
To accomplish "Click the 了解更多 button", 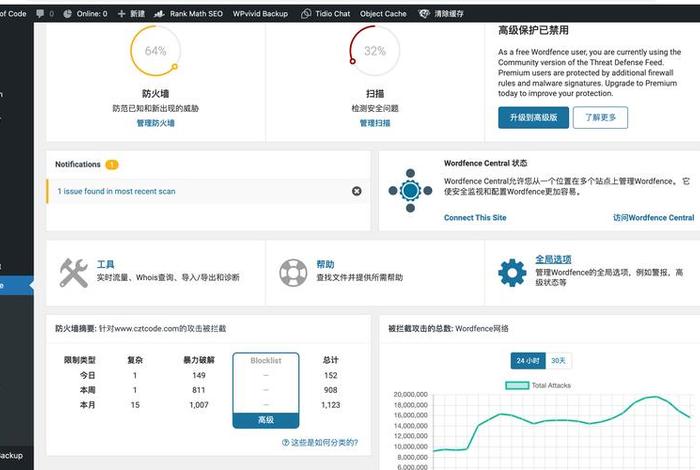I will tap(600, 117).
